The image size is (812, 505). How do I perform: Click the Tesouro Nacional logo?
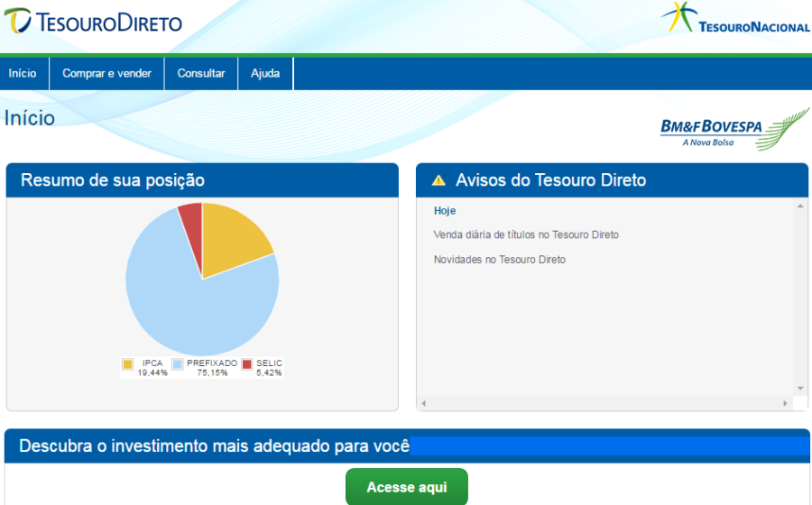pyautogui.click(x=735, y=19)
